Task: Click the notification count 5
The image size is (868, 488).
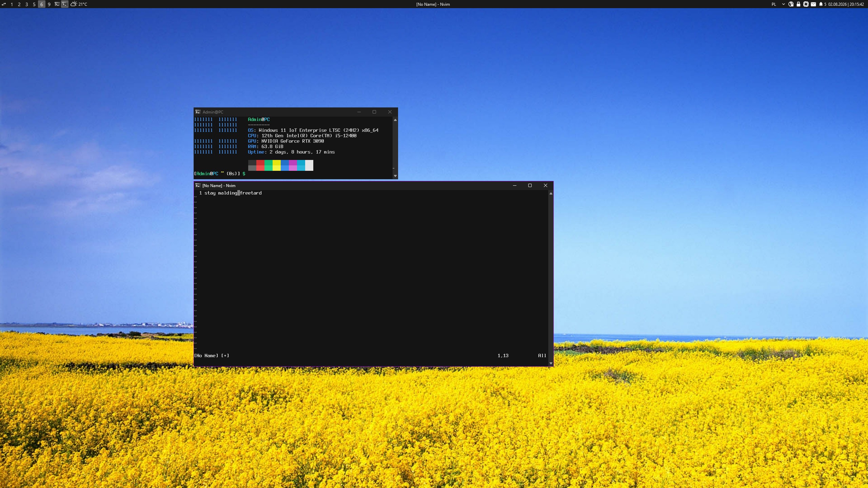Action: click(x=825, y=4)
